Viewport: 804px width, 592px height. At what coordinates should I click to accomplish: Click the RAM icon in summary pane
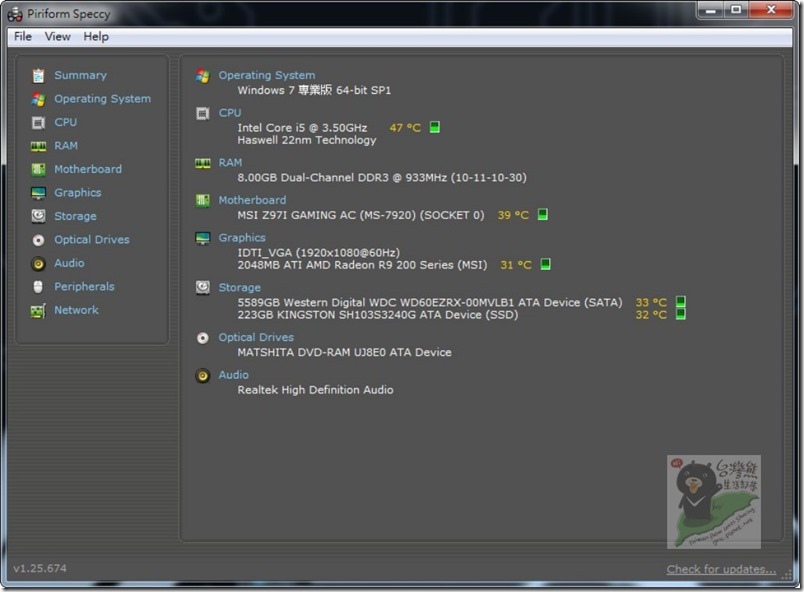(x=203, y=163)
